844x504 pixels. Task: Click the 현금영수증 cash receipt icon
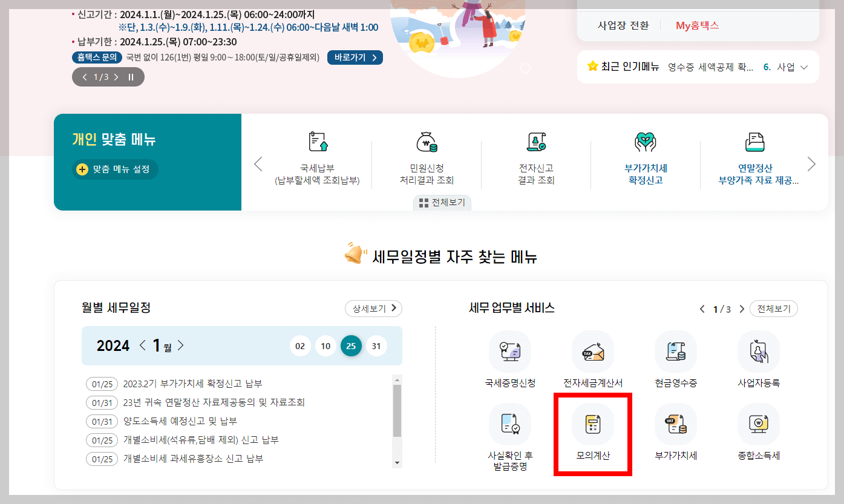click(675, 358)
